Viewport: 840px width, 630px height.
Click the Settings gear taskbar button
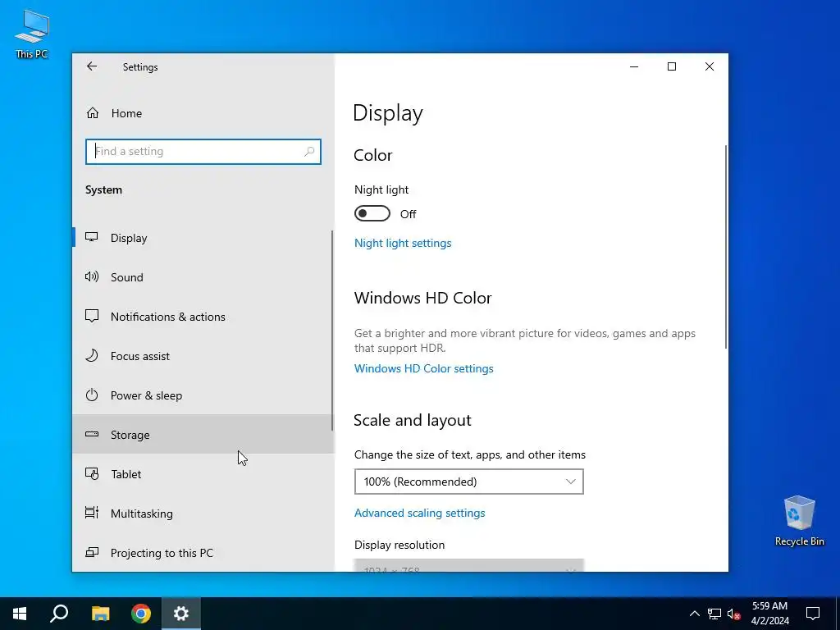click(x=181, y=614)
